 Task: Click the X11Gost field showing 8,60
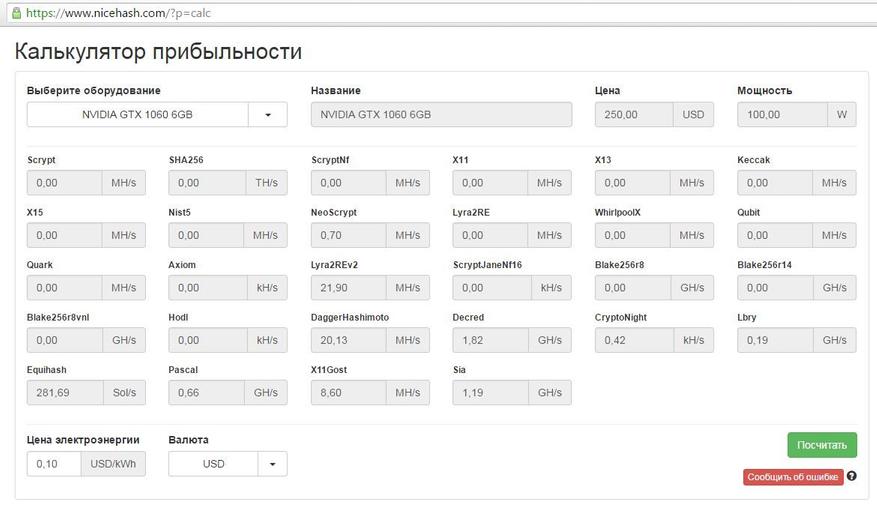348,393
